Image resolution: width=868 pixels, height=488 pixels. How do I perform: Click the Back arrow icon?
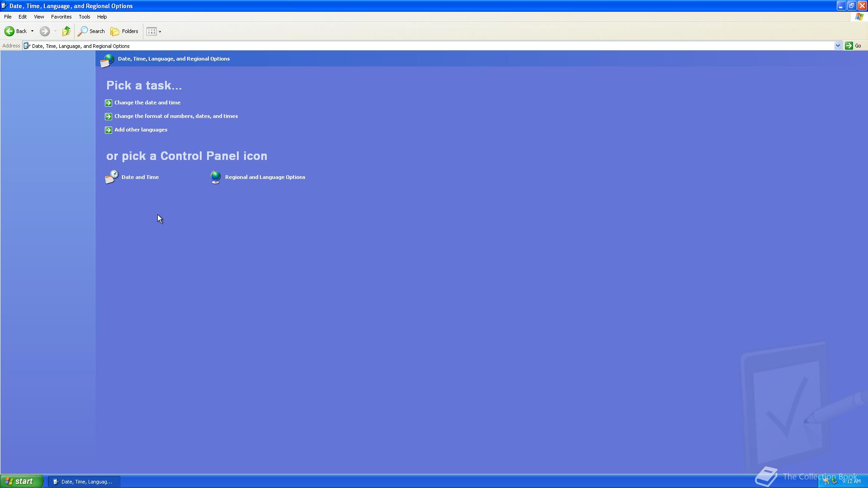pyautogui.click(x=9, y=31)
